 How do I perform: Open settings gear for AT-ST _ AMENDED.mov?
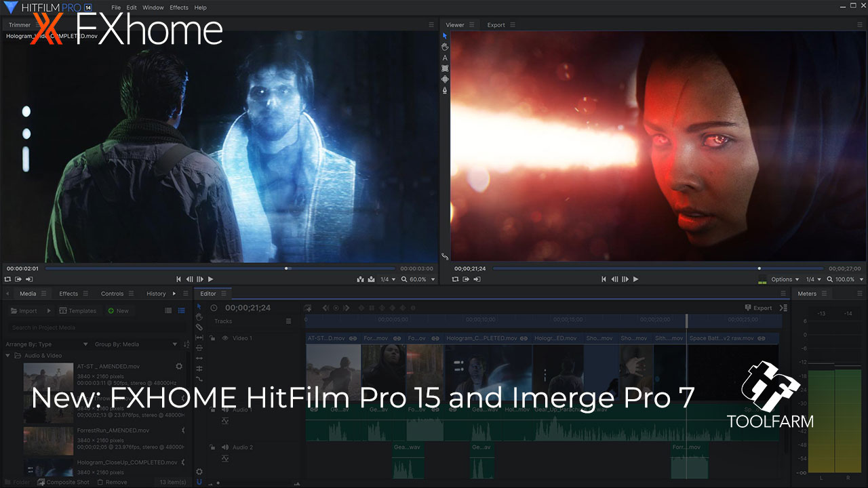[179, 366]
